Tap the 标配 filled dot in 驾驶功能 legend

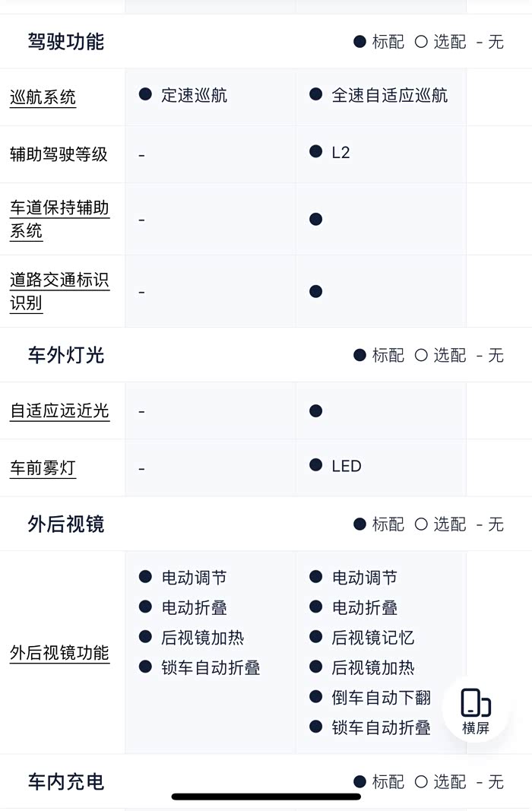pos(360,42)
